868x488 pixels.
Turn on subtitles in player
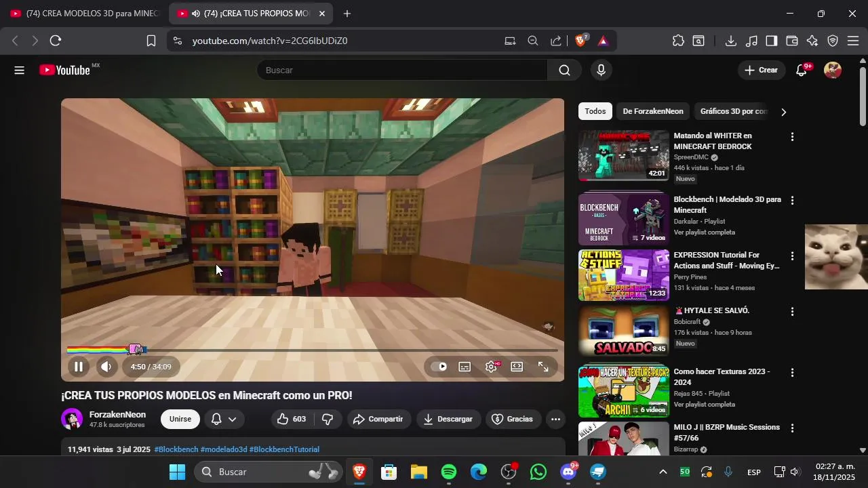coord(465,367)
